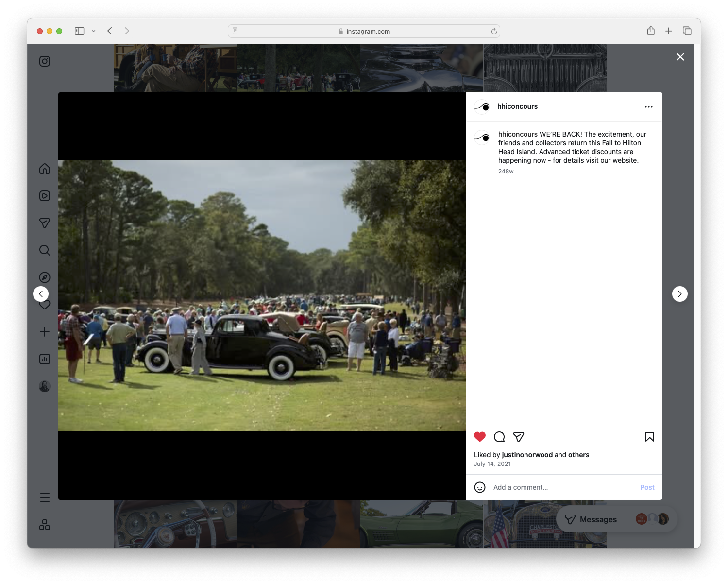The image size is (728, 584).
Task: Open the Explore compass icon
Action: pos(44,277)
